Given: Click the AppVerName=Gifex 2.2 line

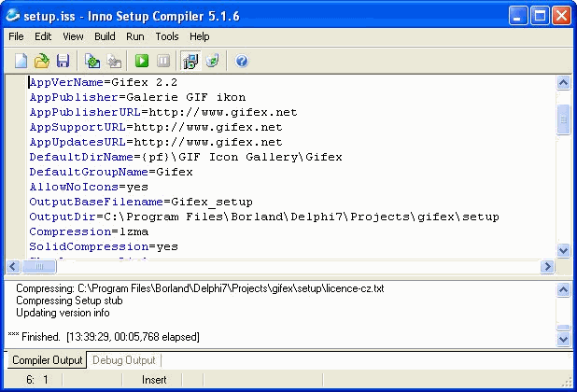Looking at the screenshot, I should pyautogui.click(x=104, y=82).
